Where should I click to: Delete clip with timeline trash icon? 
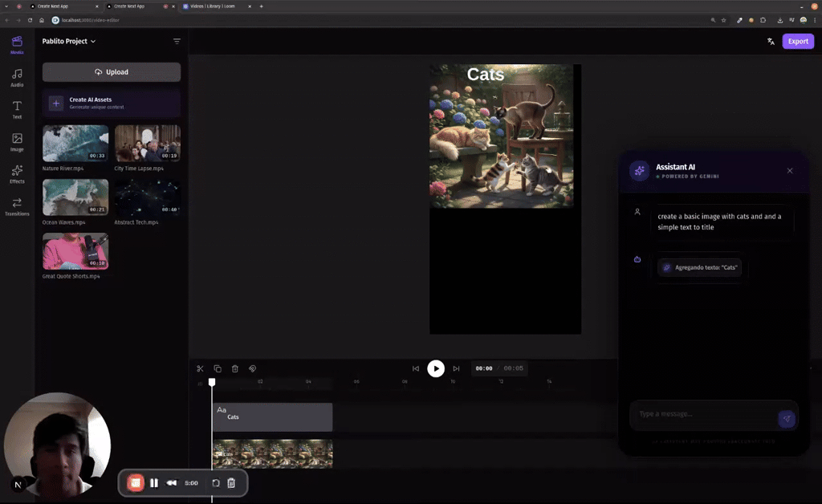[235, 368]
